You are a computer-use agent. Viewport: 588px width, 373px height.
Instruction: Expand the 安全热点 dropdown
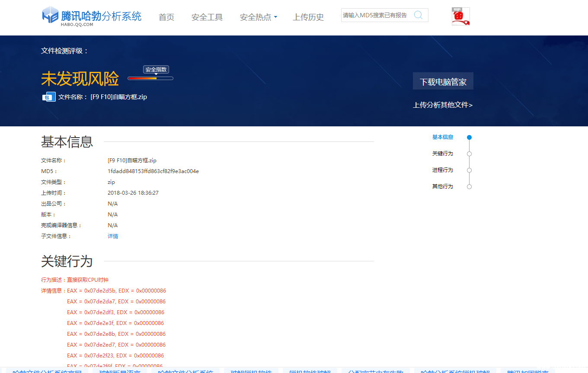click(x=259, y=17)
